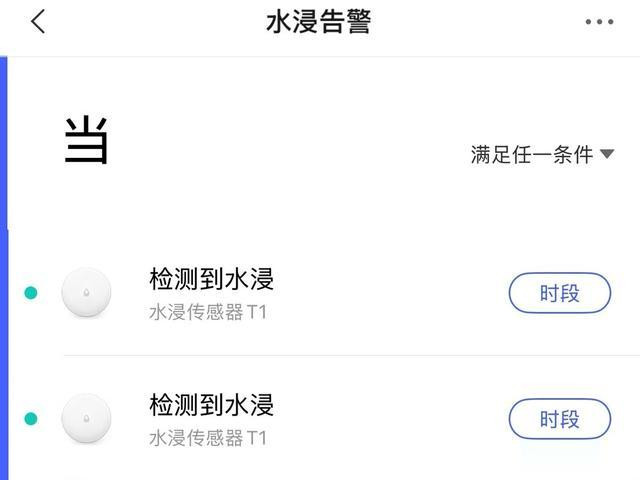Click the blue vertical bar on the left edge

click(x=4, y=268)
